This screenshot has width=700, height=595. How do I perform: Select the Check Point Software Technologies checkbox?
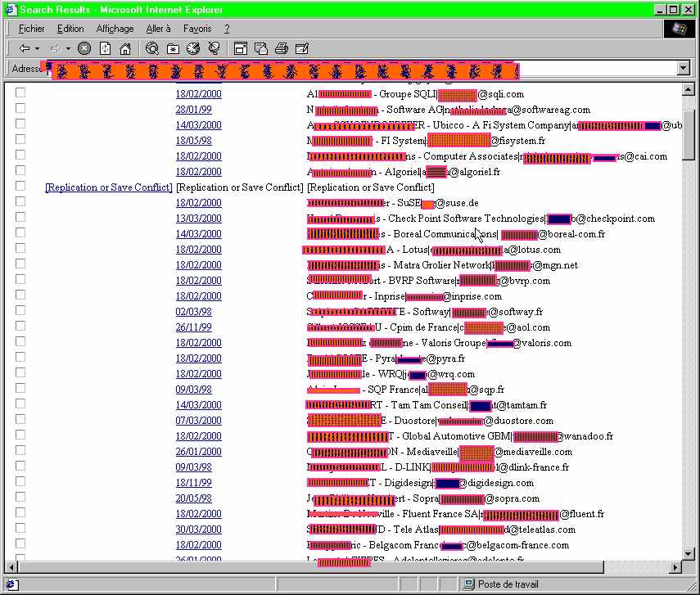click(20, 217)
